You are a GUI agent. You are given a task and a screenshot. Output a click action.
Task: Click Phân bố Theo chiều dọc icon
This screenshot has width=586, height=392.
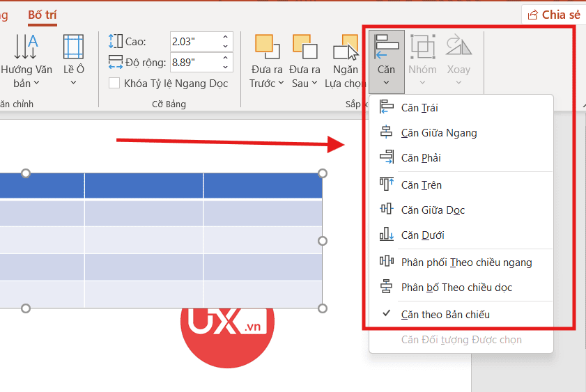pos(386,287)
